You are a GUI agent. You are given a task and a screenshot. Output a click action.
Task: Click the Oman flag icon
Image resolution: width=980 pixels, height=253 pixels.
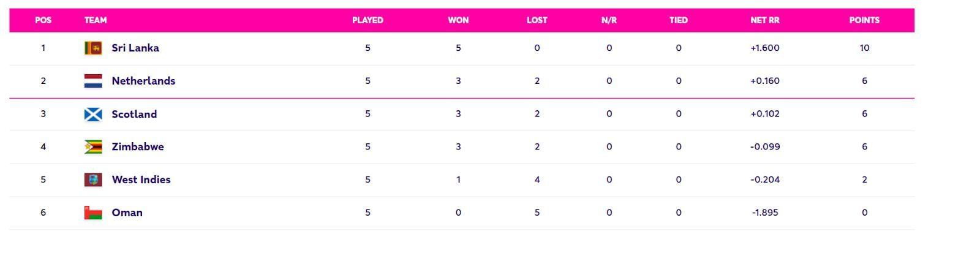[x=93, y=213]
